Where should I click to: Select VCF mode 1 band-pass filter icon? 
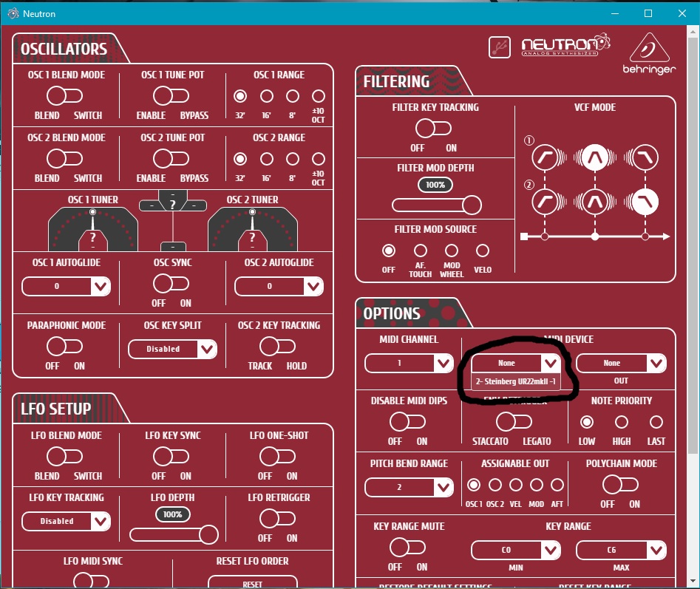(594, 157)
